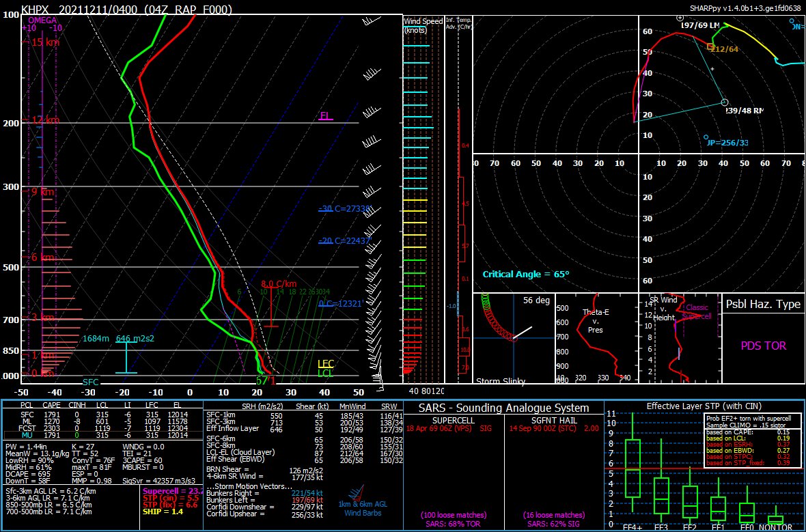Click the Bunkers Right 221/54 kt entry
The image size is (806, 532).
click(265, 493)
